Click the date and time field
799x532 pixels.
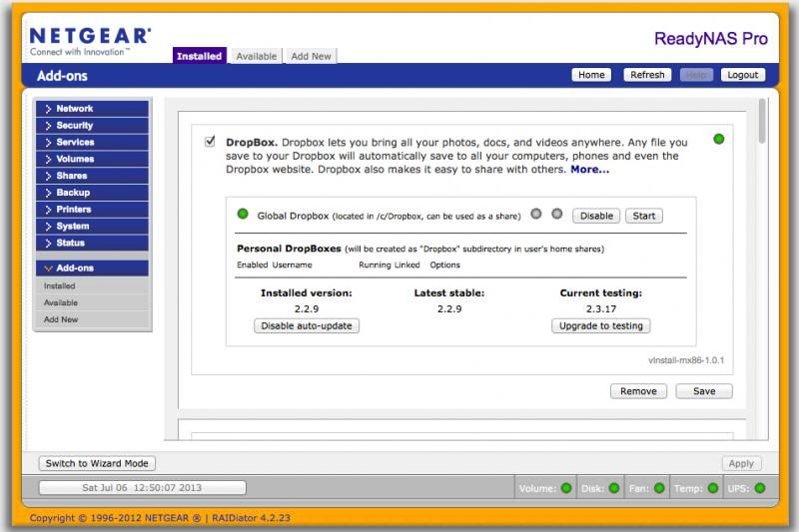tap(142, 488)
